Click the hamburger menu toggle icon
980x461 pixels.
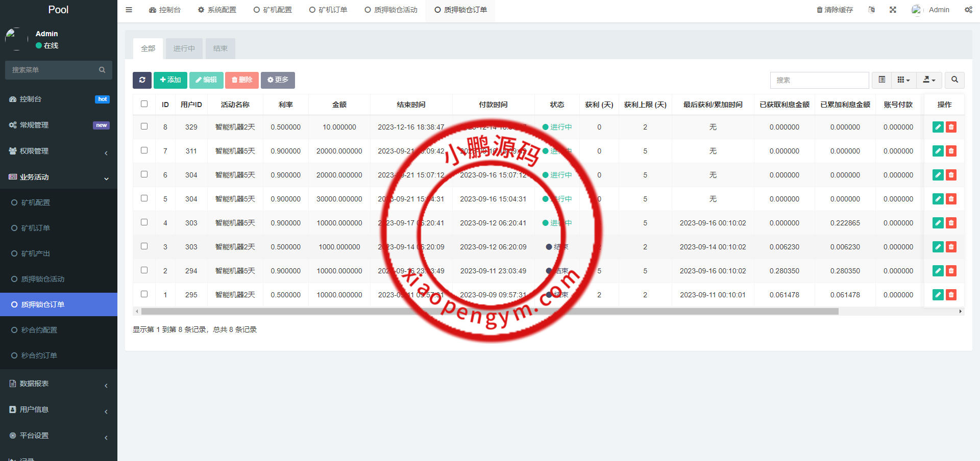click(x=129, y=10)
